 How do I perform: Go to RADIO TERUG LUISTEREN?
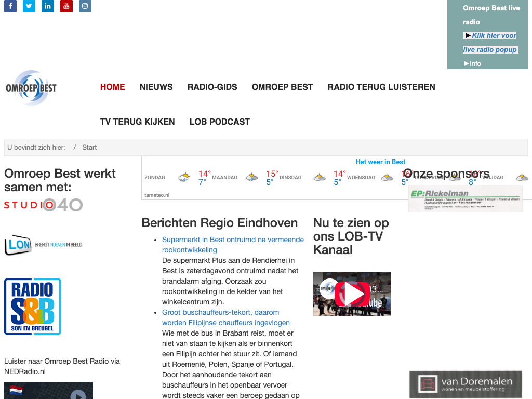click(x=381, y=87)
